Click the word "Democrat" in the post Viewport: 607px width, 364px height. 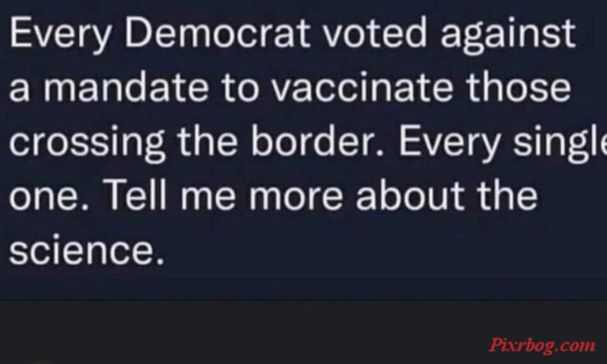(217, 34)
